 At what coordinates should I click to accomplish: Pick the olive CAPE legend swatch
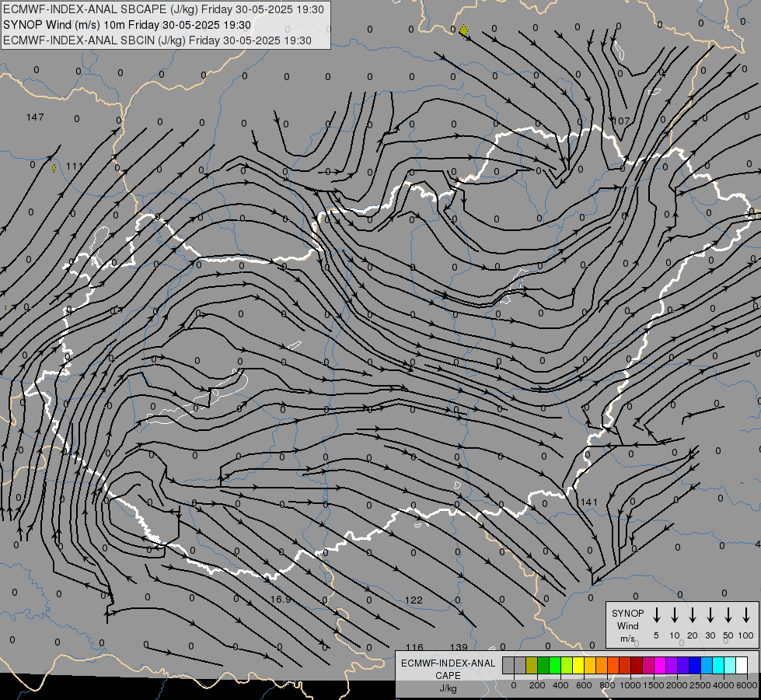(x=532, y=665)
